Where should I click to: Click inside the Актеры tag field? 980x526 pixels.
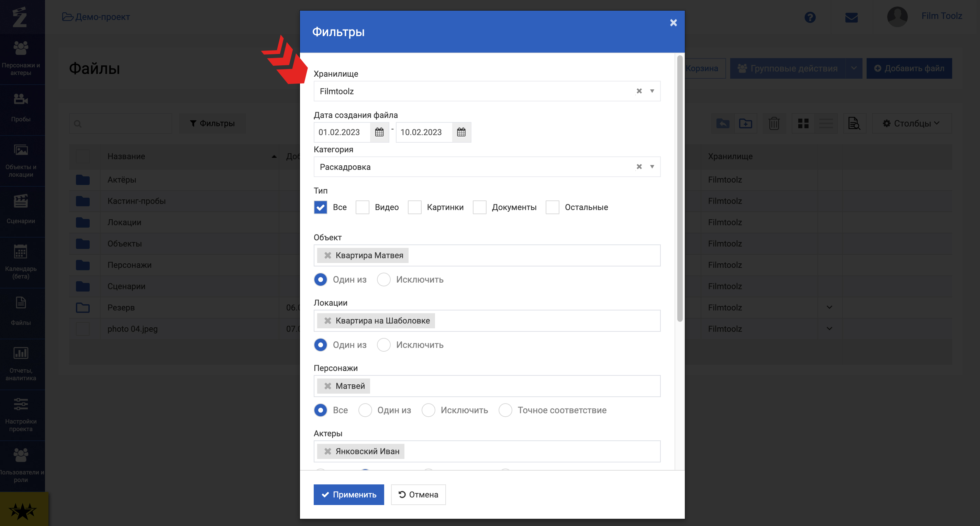point(487,451)
